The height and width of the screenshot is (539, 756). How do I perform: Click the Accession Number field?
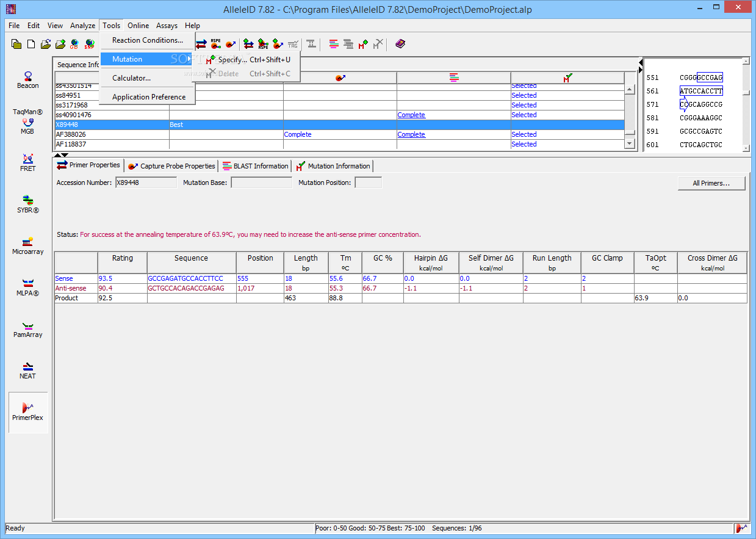146,183
